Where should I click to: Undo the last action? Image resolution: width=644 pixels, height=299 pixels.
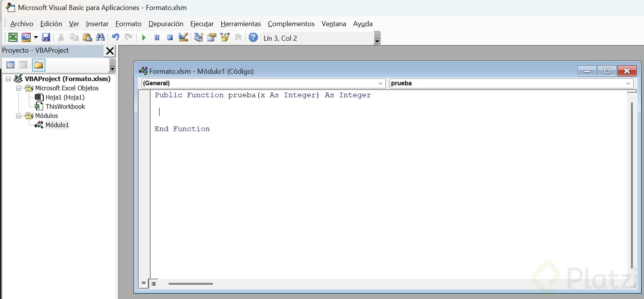click(x=116, y=37)
